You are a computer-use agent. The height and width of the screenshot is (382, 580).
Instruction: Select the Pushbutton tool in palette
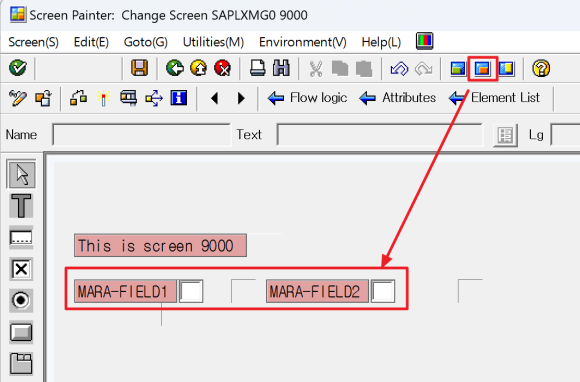point(21,332)
